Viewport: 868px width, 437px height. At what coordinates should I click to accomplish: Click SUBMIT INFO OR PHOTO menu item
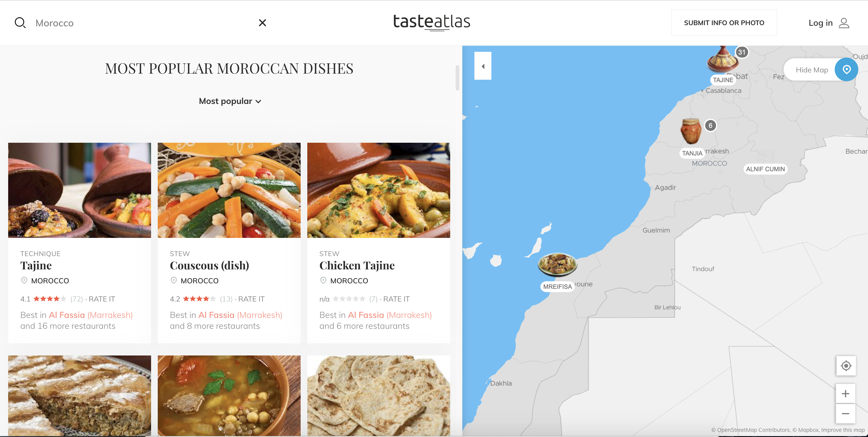coord(724,22)
